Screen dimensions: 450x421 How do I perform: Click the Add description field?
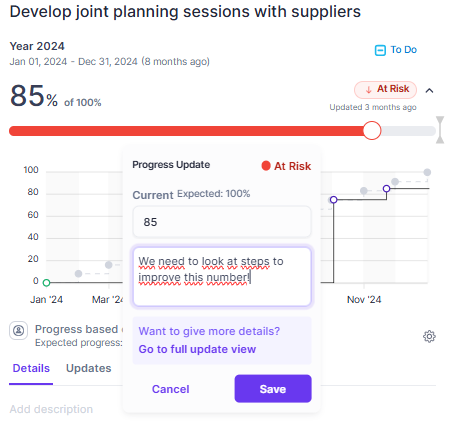click(51, 409)
